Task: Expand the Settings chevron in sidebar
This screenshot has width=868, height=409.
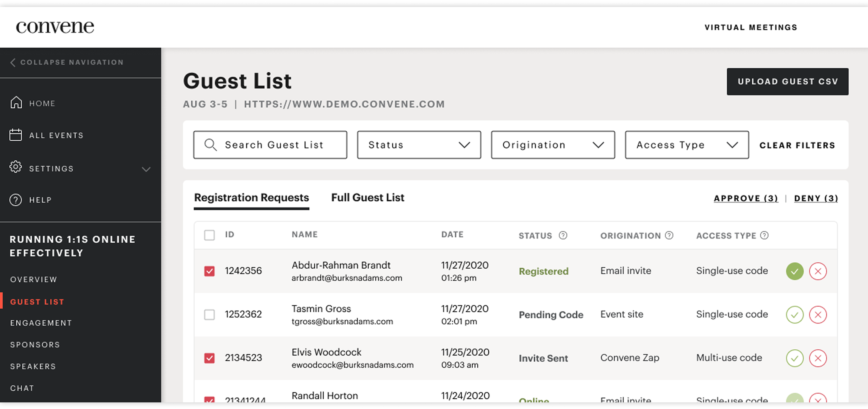Action: pos(146,169)
